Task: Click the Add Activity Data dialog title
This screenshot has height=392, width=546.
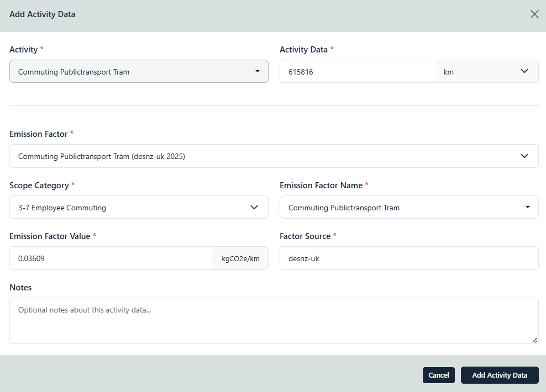Action: [x=42, y=14]
